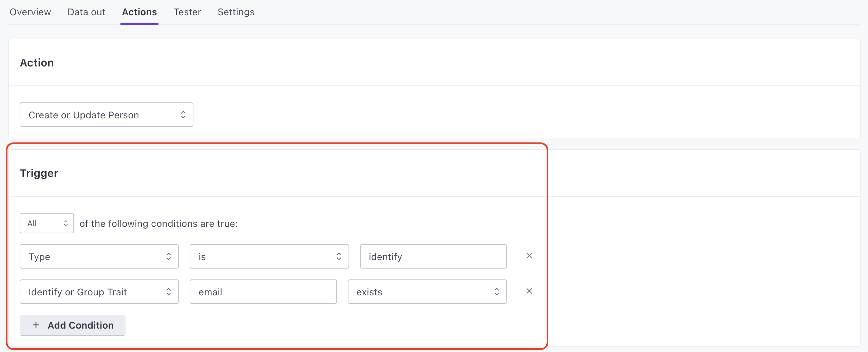Select the Actions tab

139,12
